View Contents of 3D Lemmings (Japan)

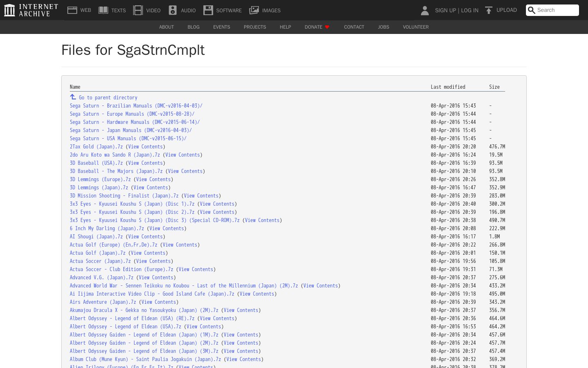pos(151,188)
